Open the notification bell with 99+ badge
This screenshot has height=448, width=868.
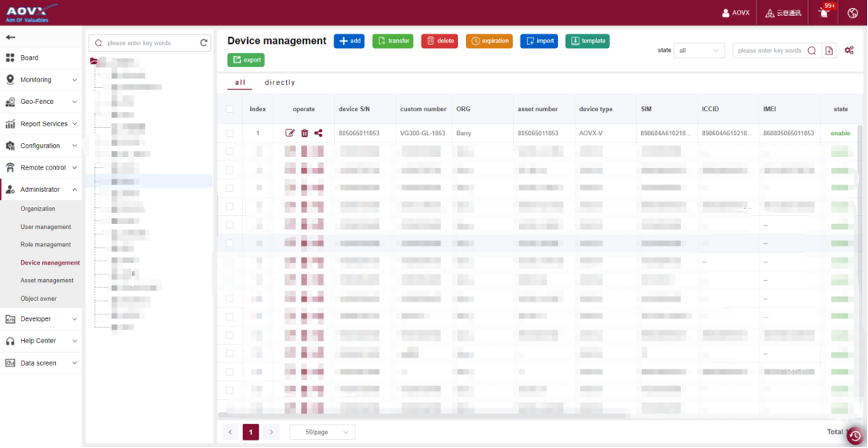tap(824, 13)
